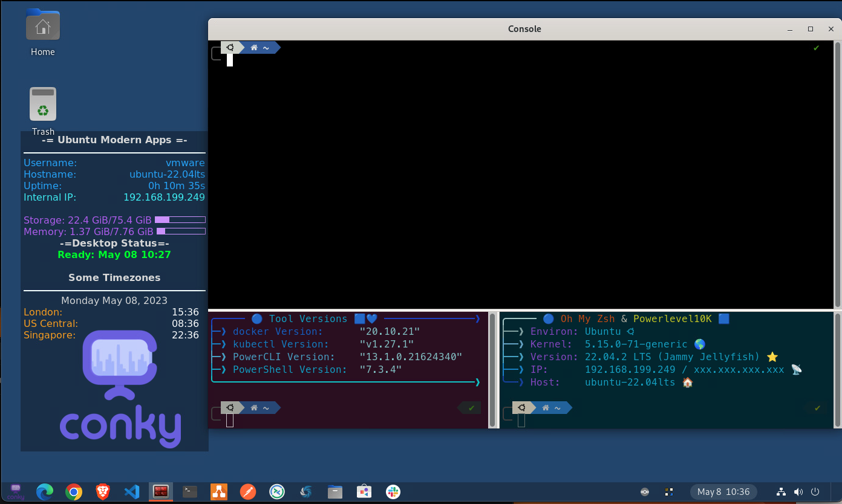
Task: Click the Storage usage bar in Conky
Action: click(x=180, y=220)
